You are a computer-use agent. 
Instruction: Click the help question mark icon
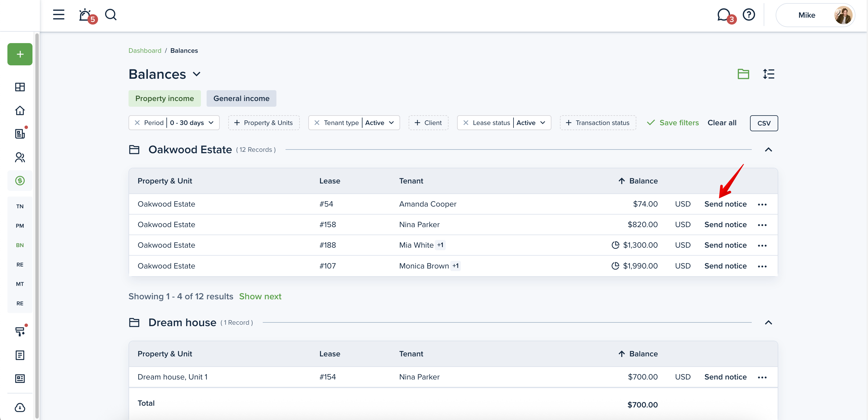pyautogui.click(x=749, y=15)
